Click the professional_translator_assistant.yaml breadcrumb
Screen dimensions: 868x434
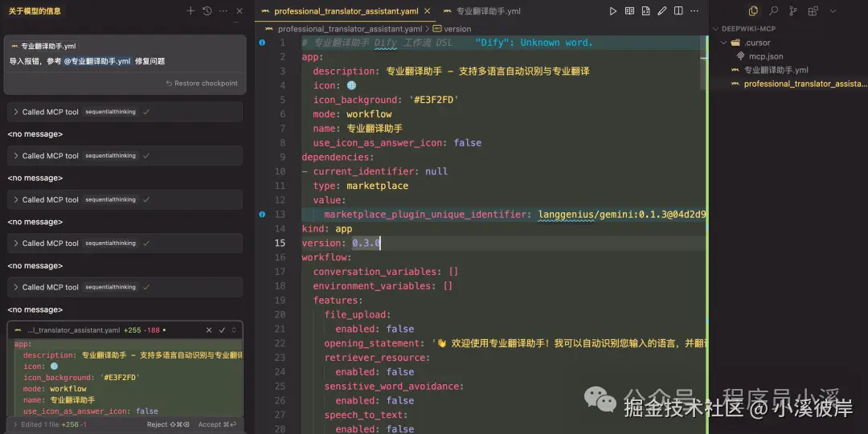click(x=350, y=29)
